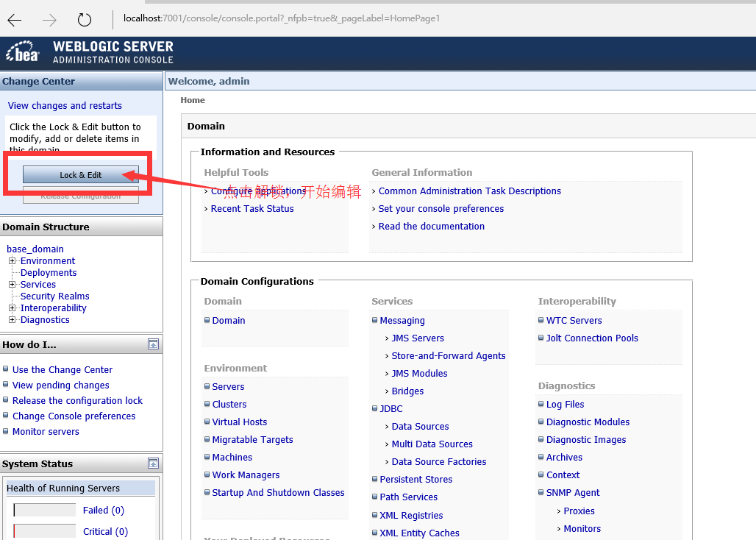
Task: Open the Multi Data Sources link
Action: 432,444
